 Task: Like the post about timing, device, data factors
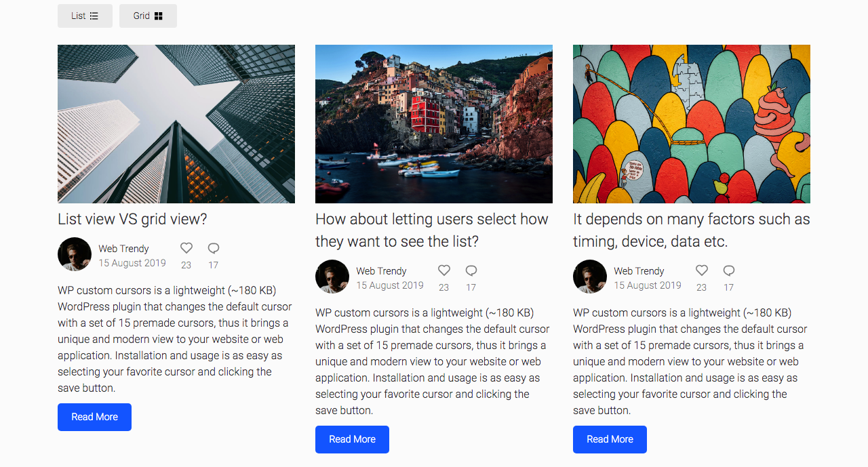(701, 270)
